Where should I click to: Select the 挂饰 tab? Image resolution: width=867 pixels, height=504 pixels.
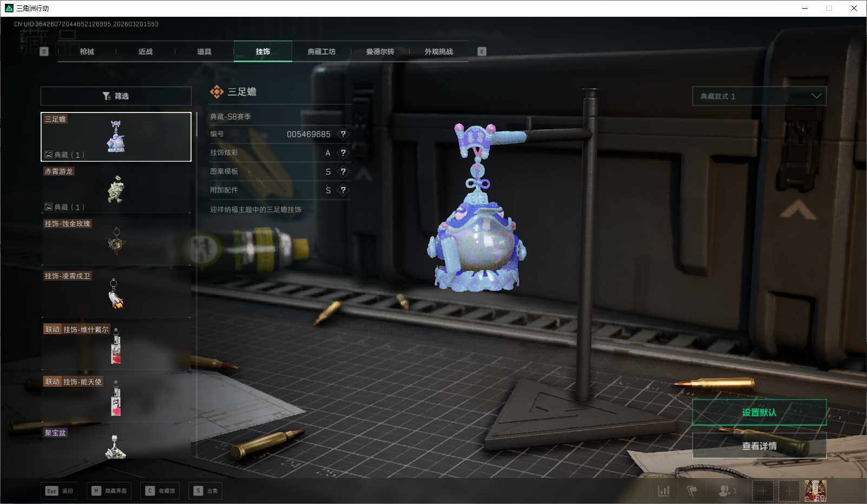263,51
